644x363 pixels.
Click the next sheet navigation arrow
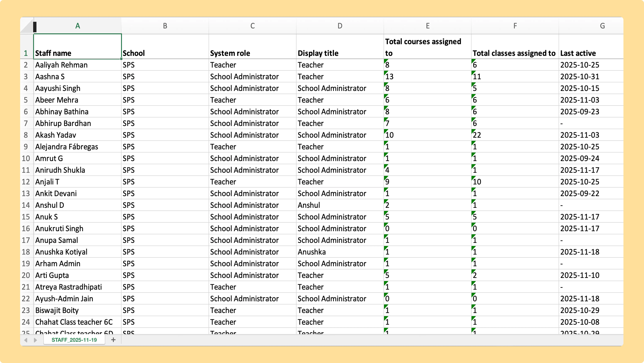(35, 340)
